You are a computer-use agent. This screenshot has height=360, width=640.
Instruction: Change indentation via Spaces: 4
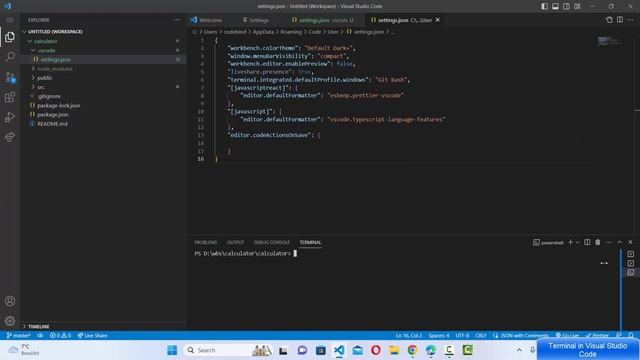[x=439, y=336]
